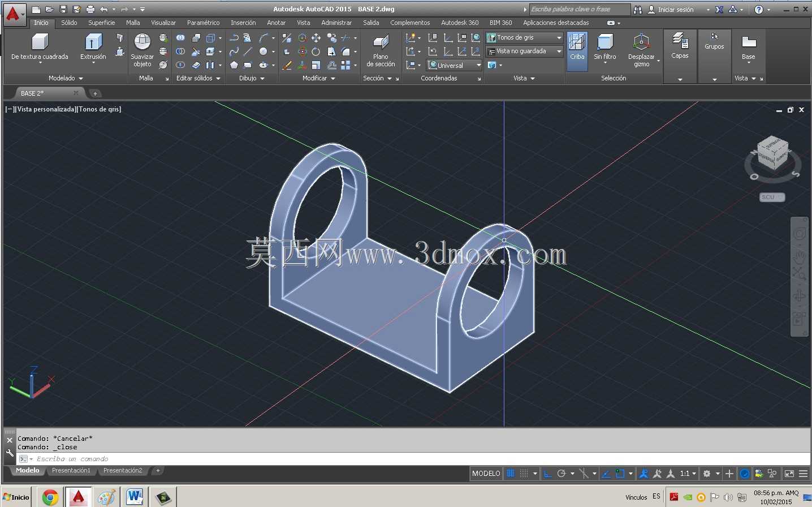Open Microsoft Word from the taskbar
Screen dimensions: 812x507
(135, 497)
